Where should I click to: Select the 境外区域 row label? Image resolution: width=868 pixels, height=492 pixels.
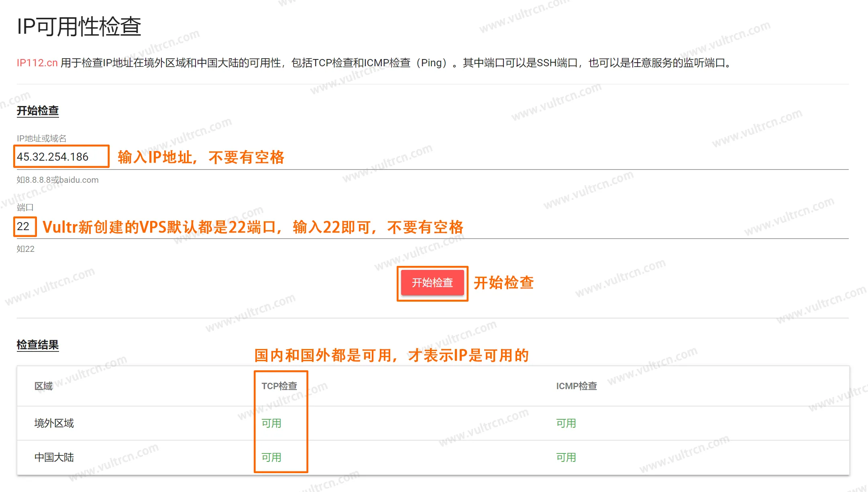[x=54, y=423]
